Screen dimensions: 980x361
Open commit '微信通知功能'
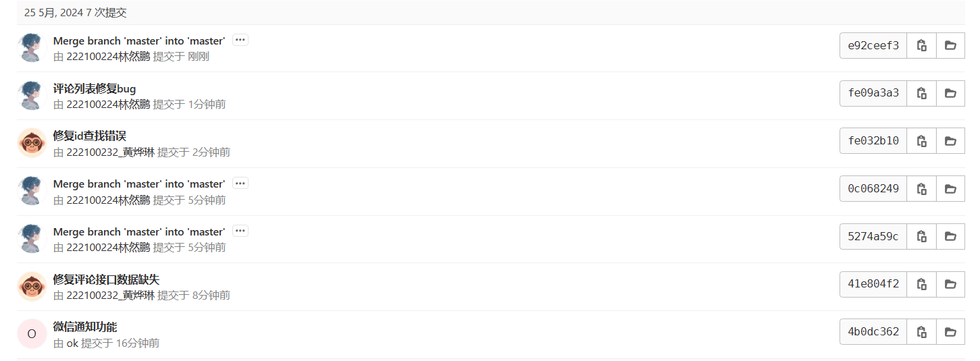(x=85, y=327)
